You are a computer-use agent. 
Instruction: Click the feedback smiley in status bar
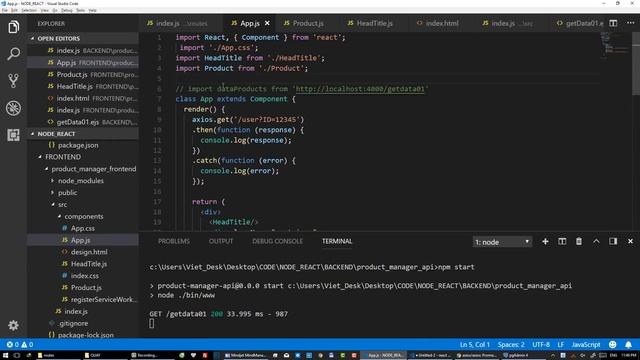(x=613, y=345)
